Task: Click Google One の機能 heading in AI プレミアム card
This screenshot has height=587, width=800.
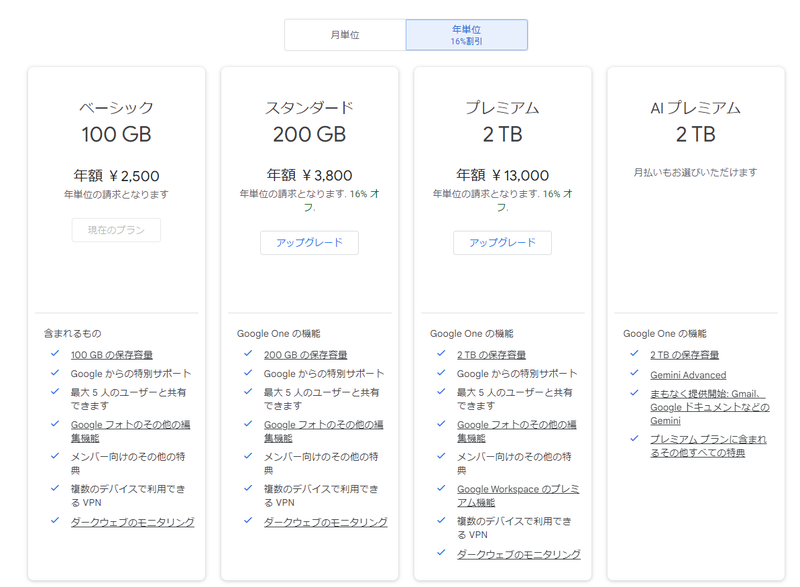Action: click(x=665, y=334)
